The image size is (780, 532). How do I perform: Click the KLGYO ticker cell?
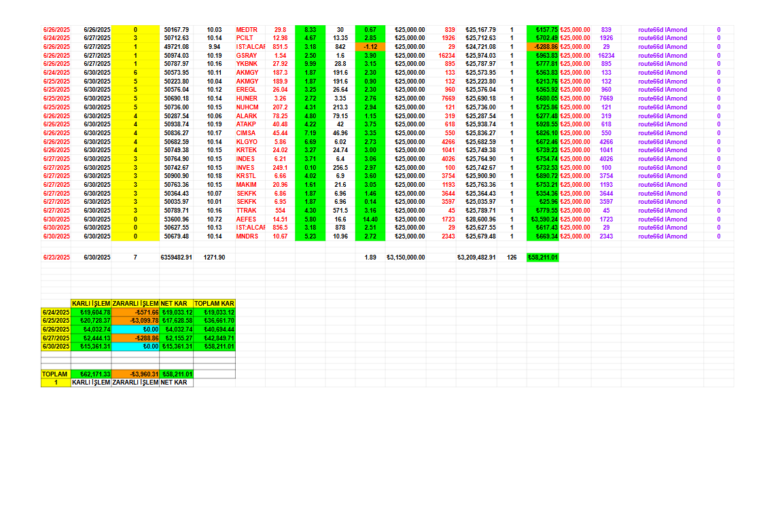coord(250,142)
